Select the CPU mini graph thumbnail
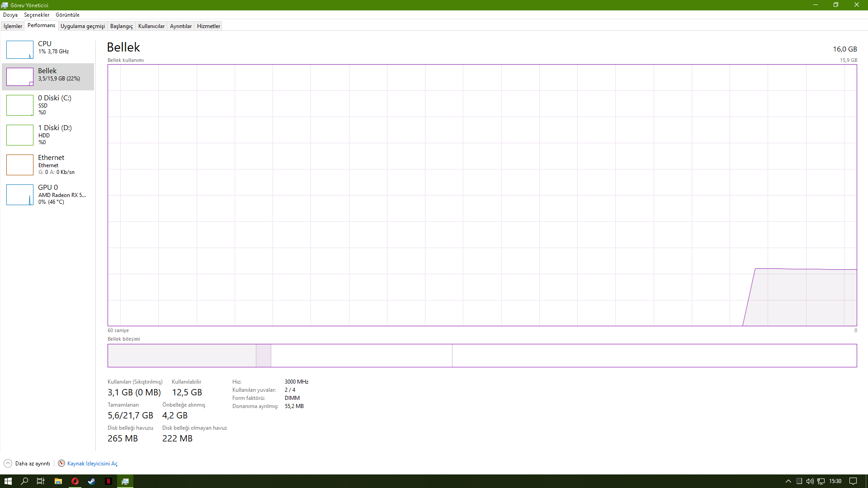The width and height of the screenshot is (868, 488). click(x=20, y=50)
